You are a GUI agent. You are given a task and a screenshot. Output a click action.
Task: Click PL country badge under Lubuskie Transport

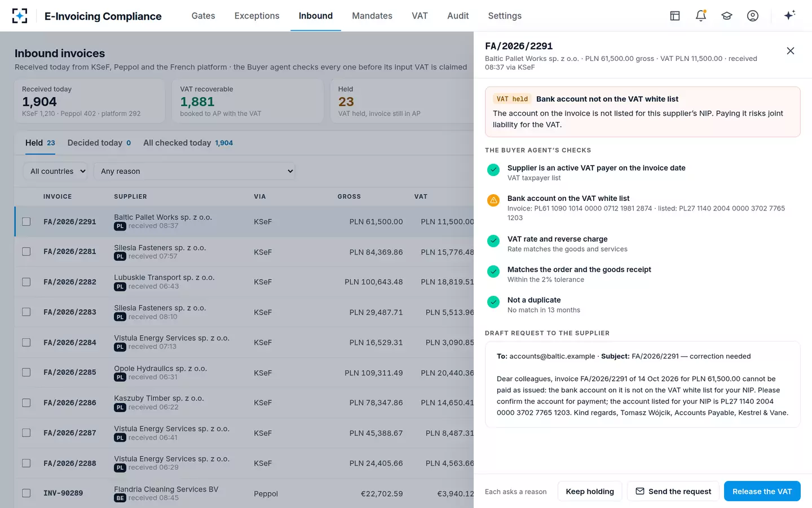click(x=120, y=287)
